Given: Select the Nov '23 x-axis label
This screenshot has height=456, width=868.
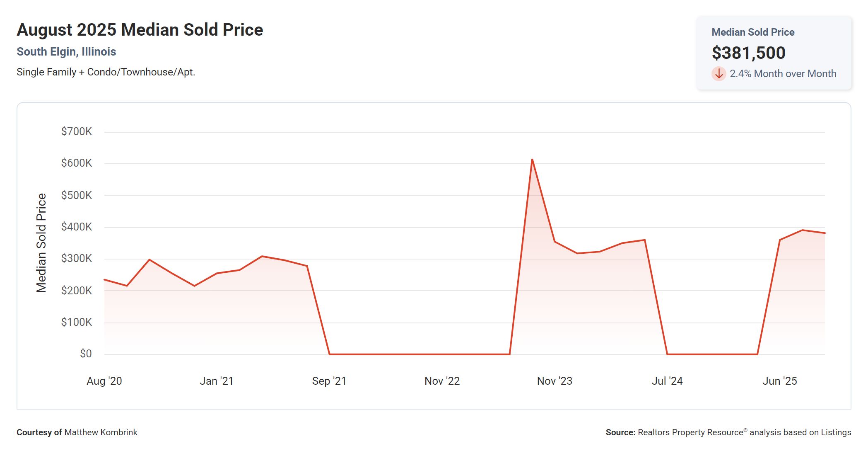Looking at the screenshot, I should [x=555, y=381].
